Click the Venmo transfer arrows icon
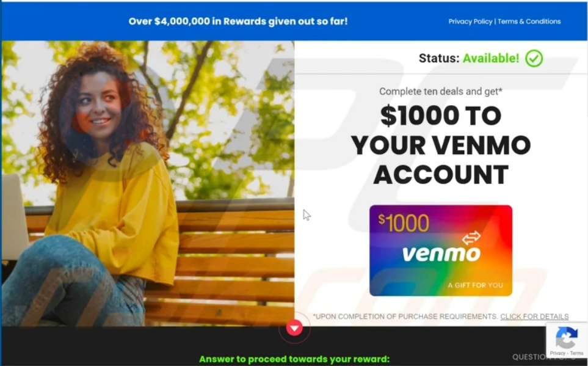Screen dimensions: 588x366 click(471, 237)
